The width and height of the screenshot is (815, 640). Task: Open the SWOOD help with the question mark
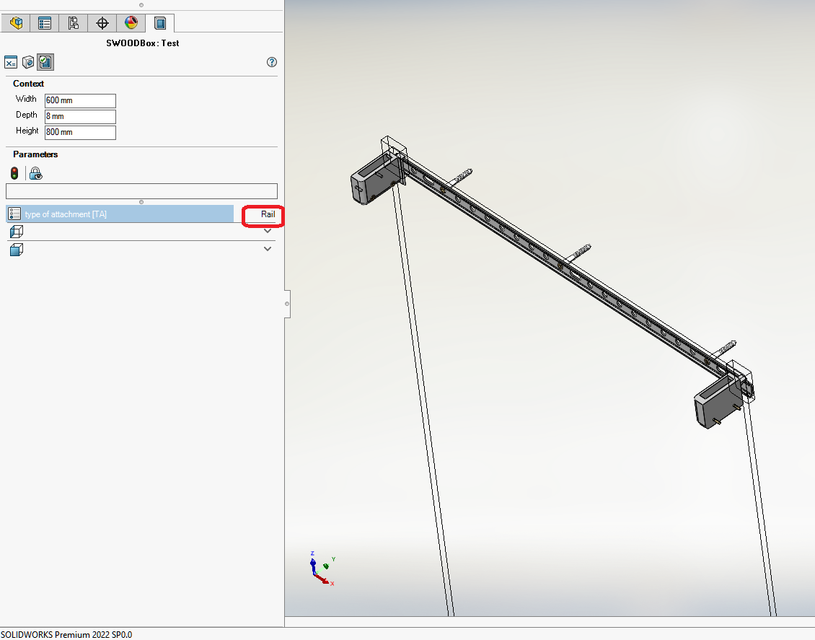[270, 62]
